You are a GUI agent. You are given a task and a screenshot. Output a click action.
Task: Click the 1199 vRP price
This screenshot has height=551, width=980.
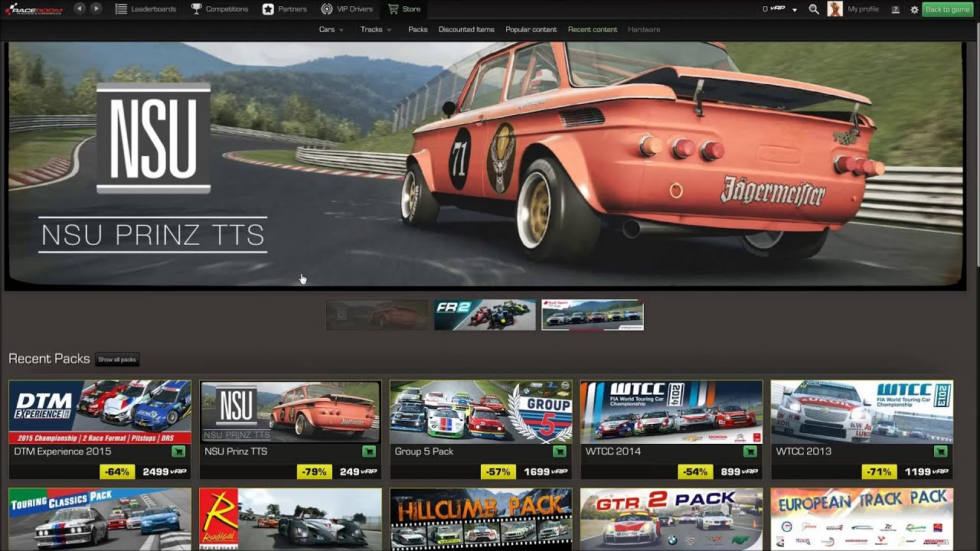(927, 471)
